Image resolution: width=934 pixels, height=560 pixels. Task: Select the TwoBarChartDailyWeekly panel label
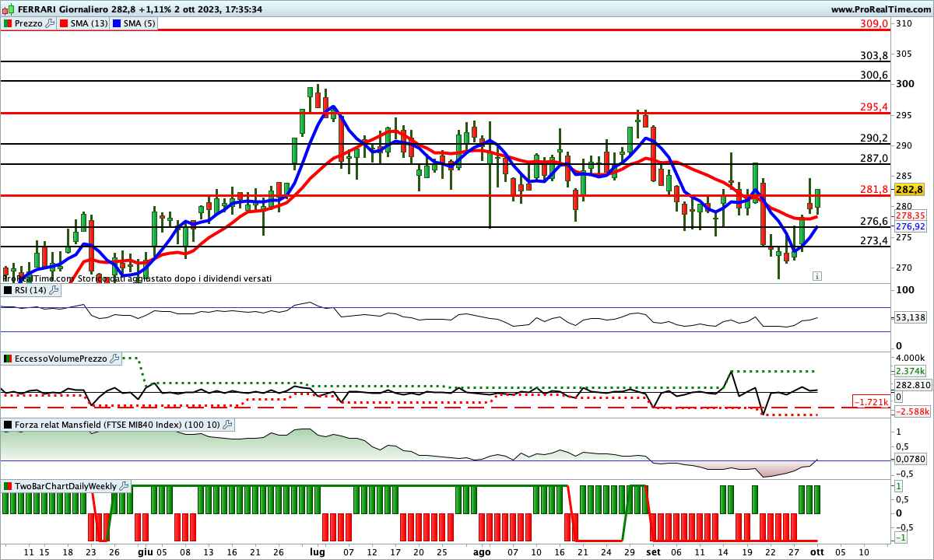click(x=65, y=486)
